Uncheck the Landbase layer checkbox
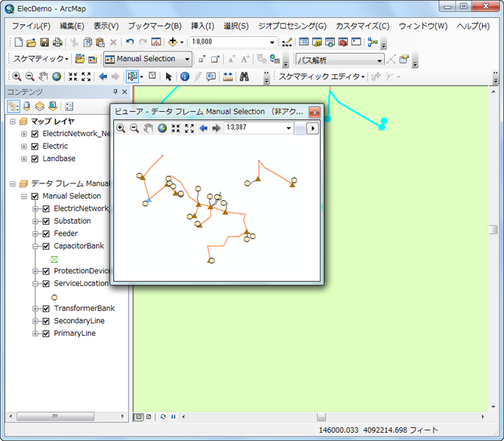The height and width of the screenshot is (441, 504). click(x=34, y=158)
